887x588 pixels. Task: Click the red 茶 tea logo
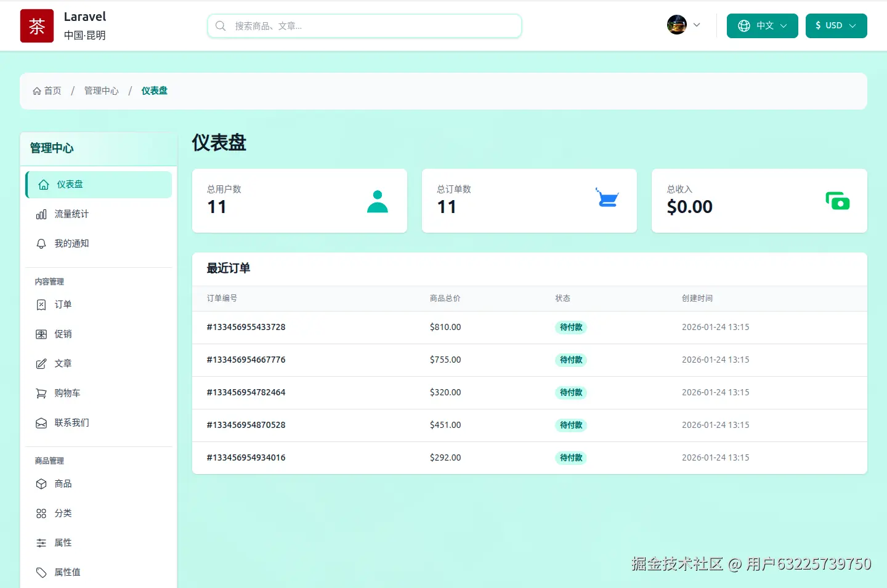[x=36, y=26]
